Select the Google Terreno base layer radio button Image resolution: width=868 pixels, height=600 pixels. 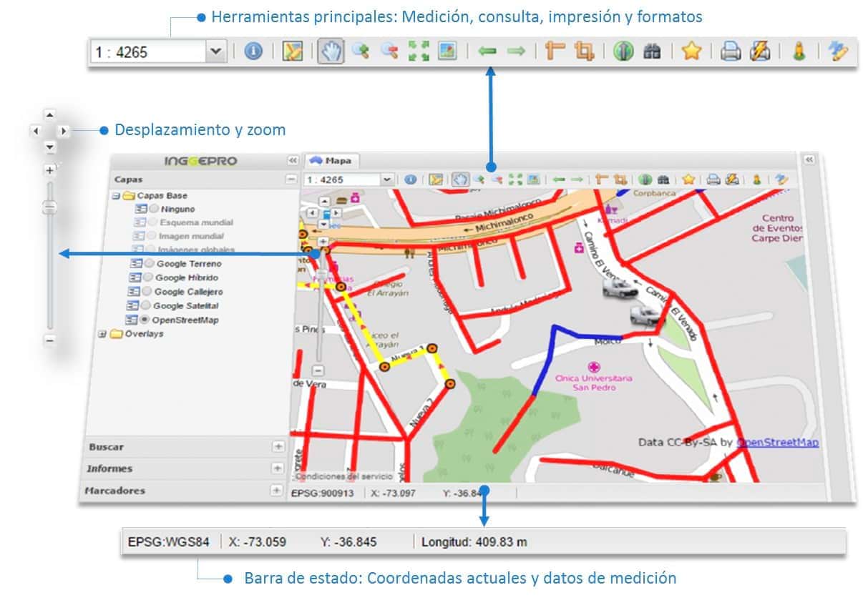(x=150, y=264)
